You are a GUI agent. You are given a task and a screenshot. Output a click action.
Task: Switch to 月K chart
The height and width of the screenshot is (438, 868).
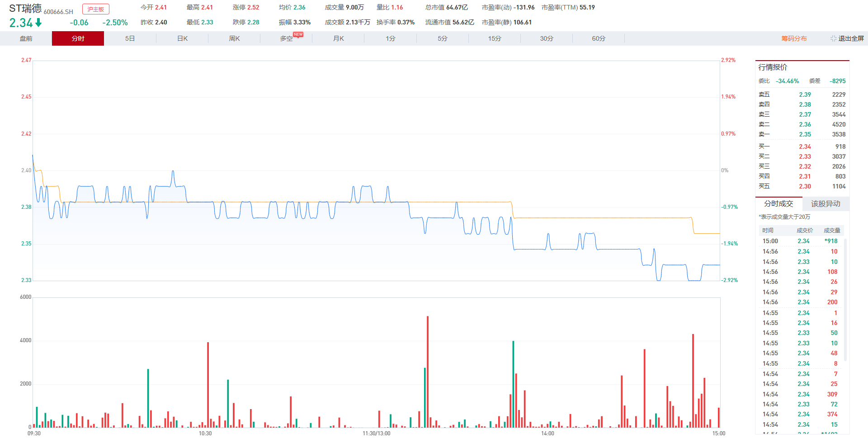point(338,38)
